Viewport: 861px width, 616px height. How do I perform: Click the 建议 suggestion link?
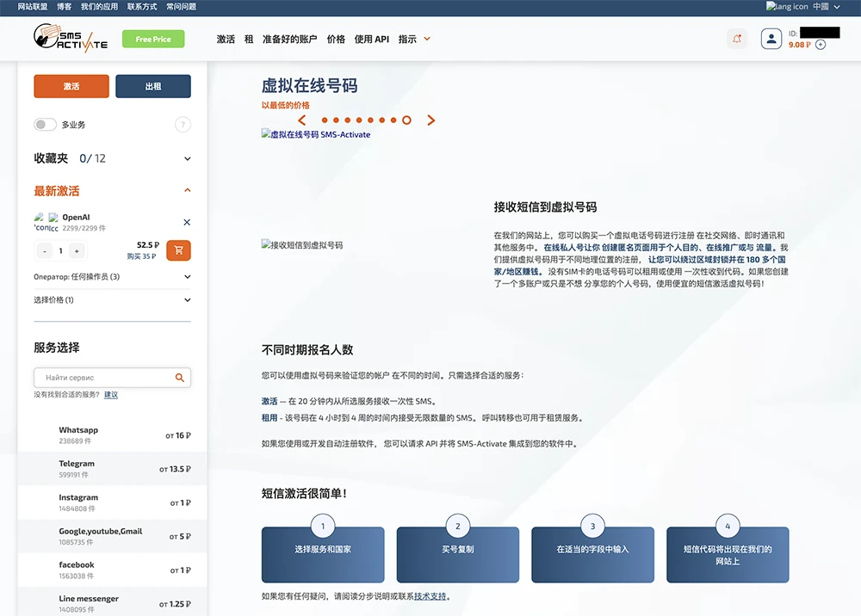pos(111,394)
